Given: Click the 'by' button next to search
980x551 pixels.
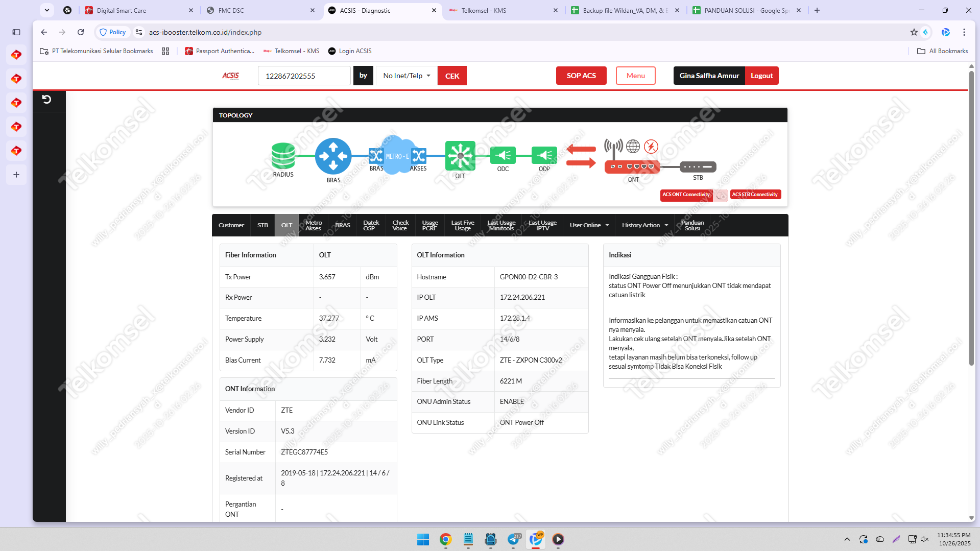Looking at the screenshot, I should [x=363, y=76].
